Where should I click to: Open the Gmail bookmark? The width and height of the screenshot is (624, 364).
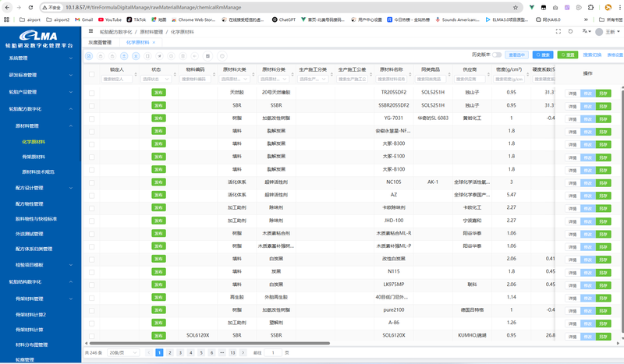[x=84, y=19]
